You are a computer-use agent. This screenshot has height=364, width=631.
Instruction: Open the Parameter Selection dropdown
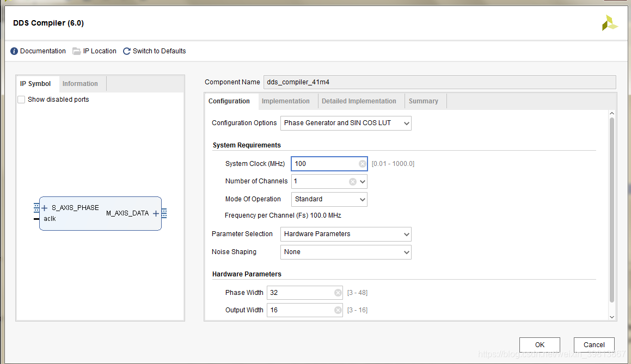(x=346, y=234)
